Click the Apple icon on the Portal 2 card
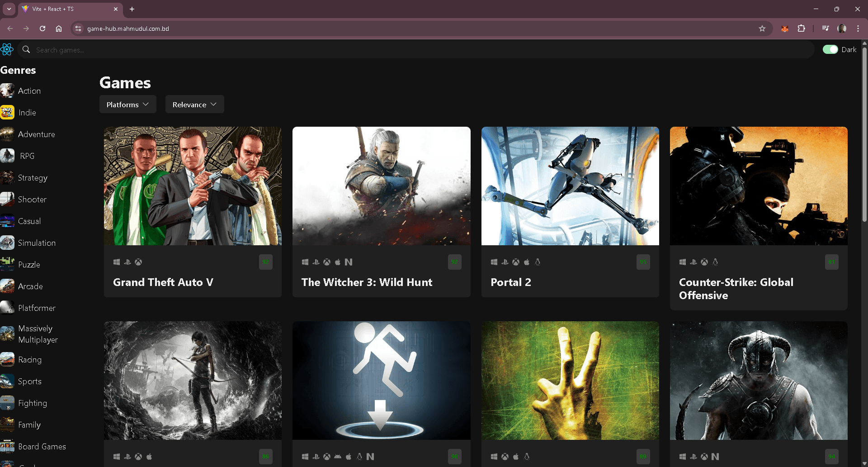 (x=526, y=262)
